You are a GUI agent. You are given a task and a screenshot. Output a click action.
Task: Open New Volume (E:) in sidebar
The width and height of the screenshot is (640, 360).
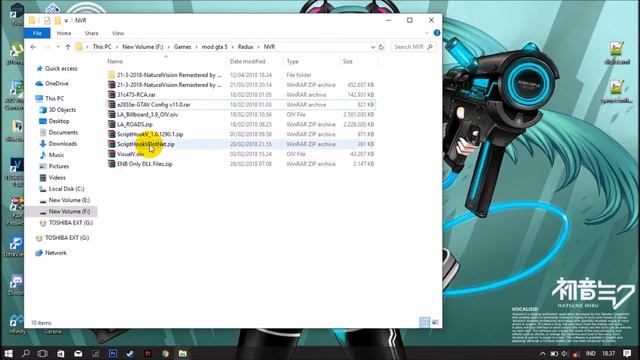click(69, 200)
